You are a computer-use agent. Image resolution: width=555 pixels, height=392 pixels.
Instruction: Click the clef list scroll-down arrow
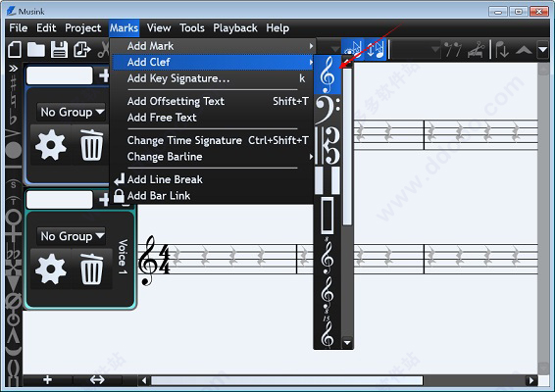pos(347,343)
